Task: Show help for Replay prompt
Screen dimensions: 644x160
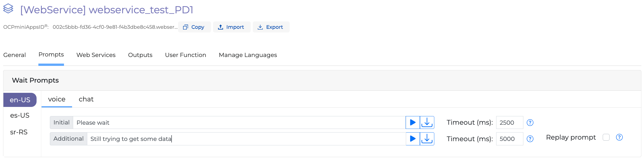Action: coord(619,137)
